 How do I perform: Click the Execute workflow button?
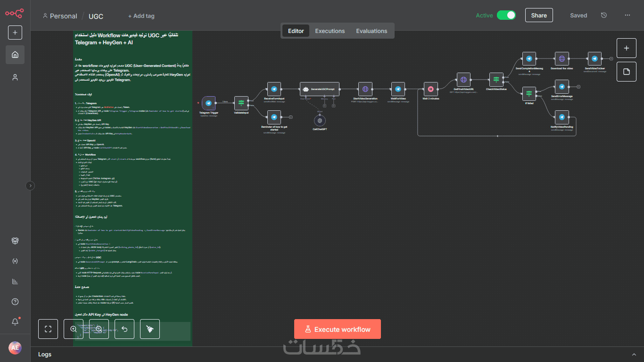(x=338, y=329)
